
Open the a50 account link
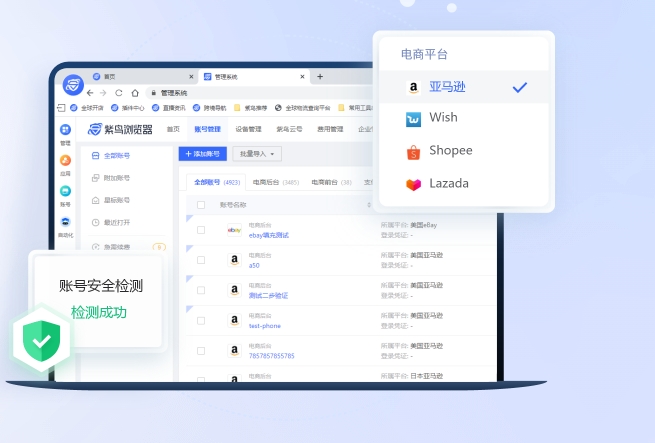[x=254, y=265]
